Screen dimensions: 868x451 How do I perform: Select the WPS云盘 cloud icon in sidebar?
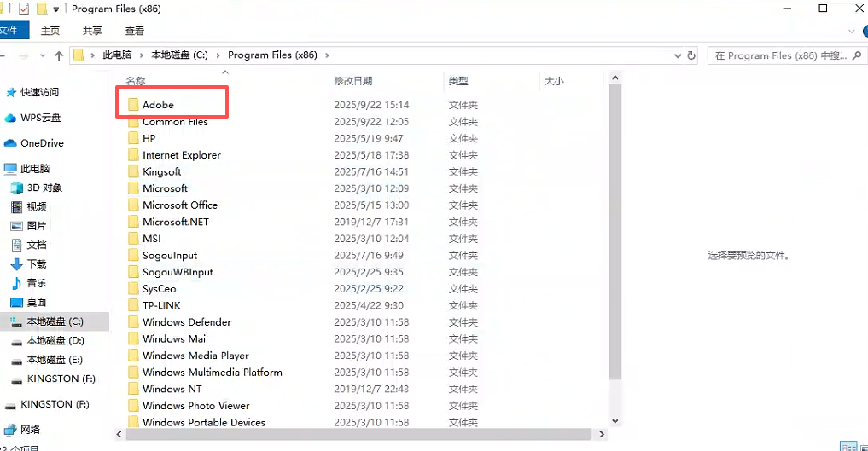10,118
